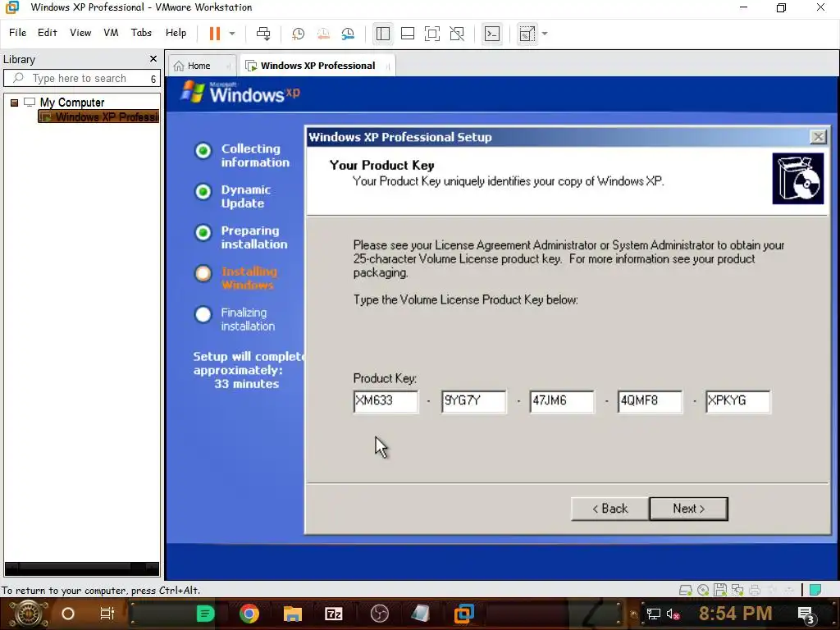Enter full screen mode icon

coord(432,34)
